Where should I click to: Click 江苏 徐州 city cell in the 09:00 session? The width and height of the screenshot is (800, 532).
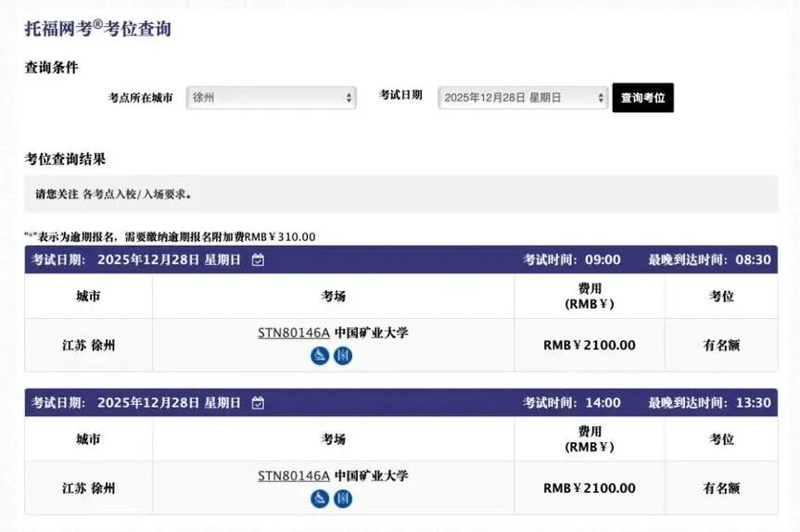tap(89, 345)
